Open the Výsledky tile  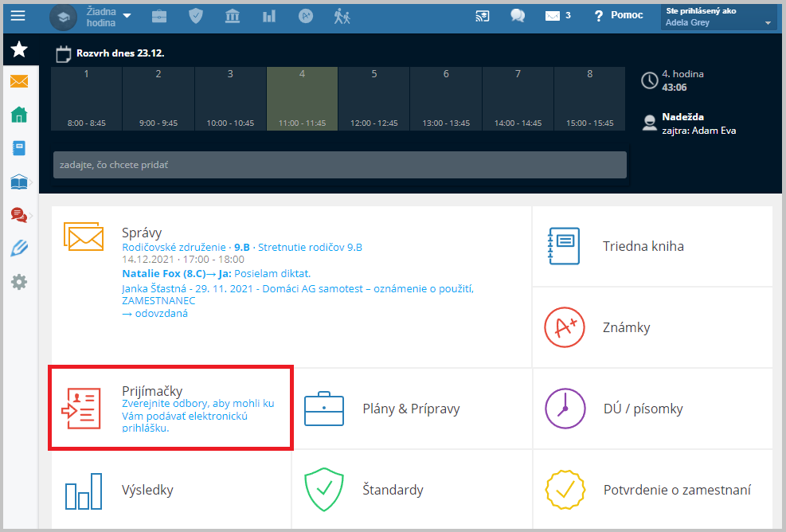tap(171, 490)
